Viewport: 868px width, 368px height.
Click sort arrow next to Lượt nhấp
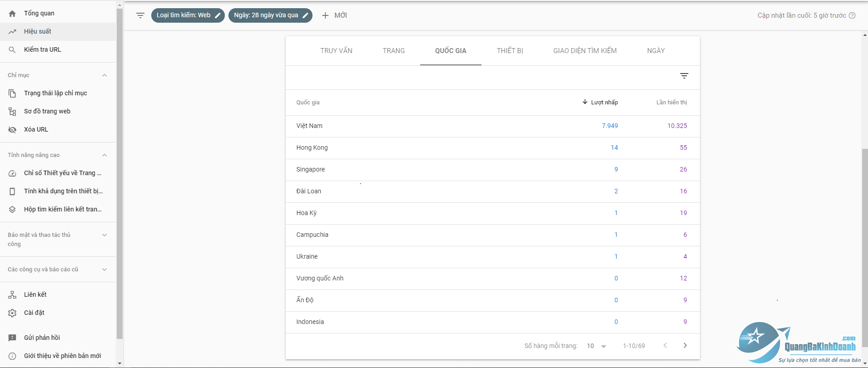[x=585, y=102]
